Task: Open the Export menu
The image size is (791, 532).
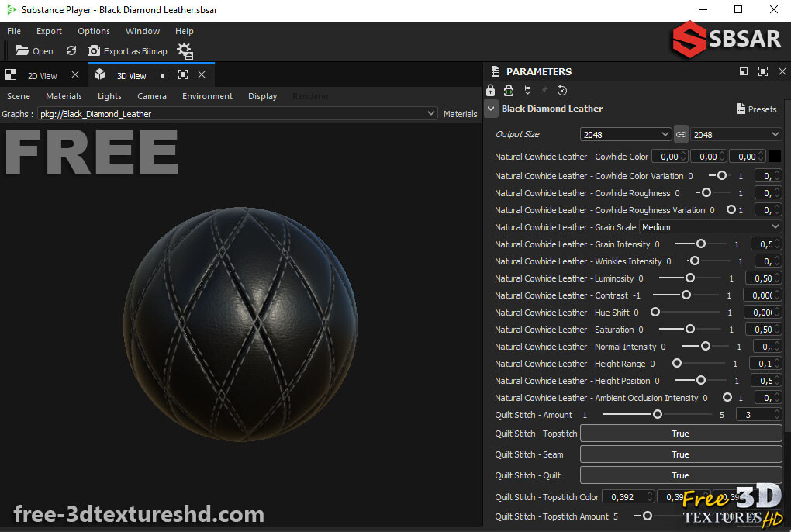Action: (x=49, y=31)
